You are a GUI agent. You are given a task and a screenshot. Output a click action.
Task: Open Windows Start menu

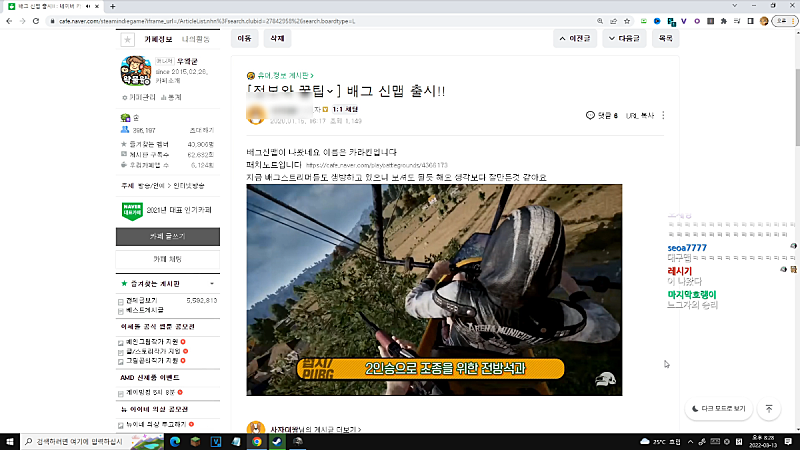[x=10, y=441]
